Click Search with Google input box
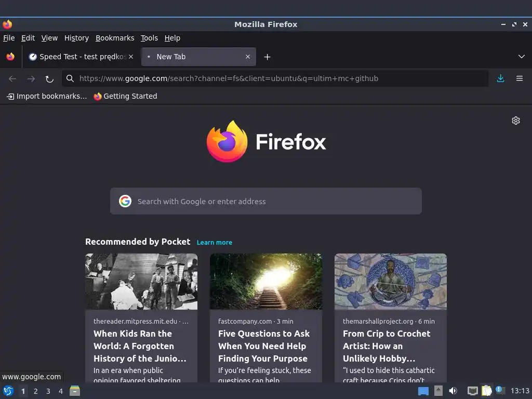This screenshot has width=532, height=399. pos(266,201)
